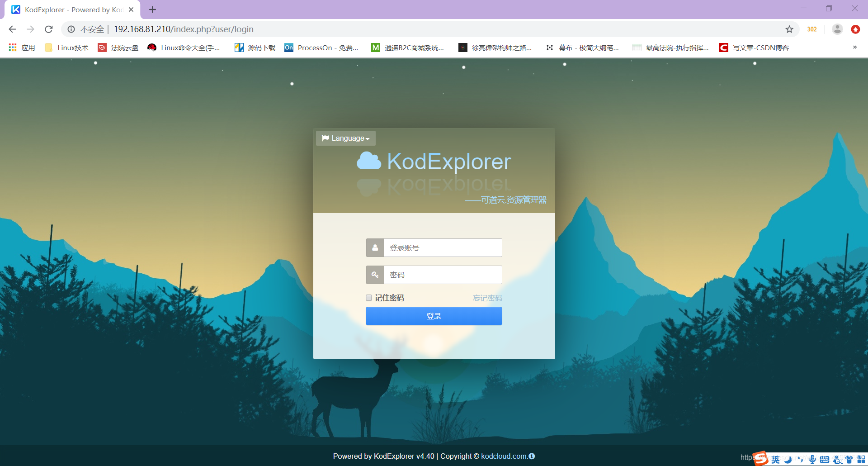Toggle the 记住密码 remember password checkbox
Image resolution: width=868 pixels, height=466 pixels.
pos(369,298)
